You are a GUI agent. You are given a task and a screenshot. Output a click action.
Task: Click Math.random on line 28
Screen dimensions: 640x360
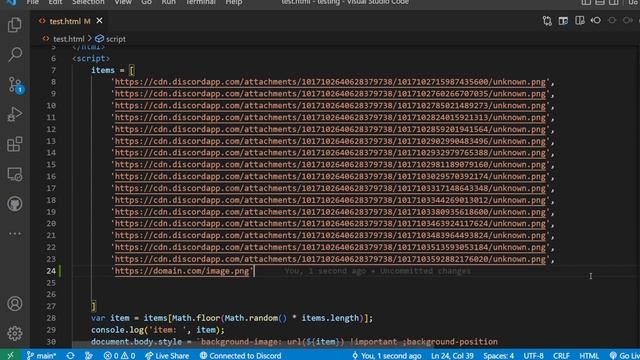[251, 318]
